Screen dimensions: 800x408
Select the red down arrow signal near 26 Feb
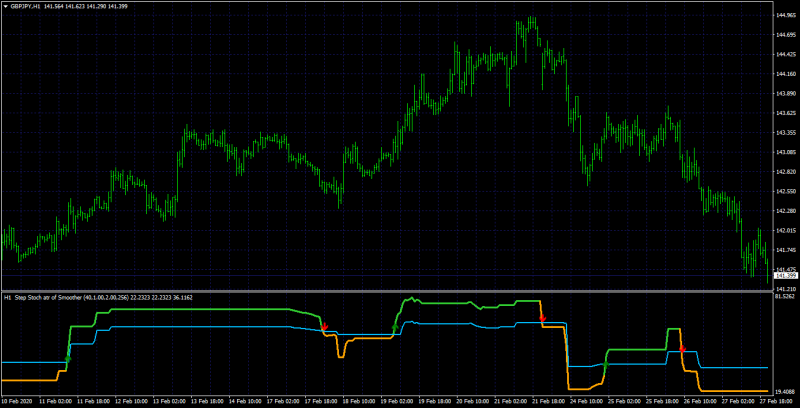click(682, 349)
